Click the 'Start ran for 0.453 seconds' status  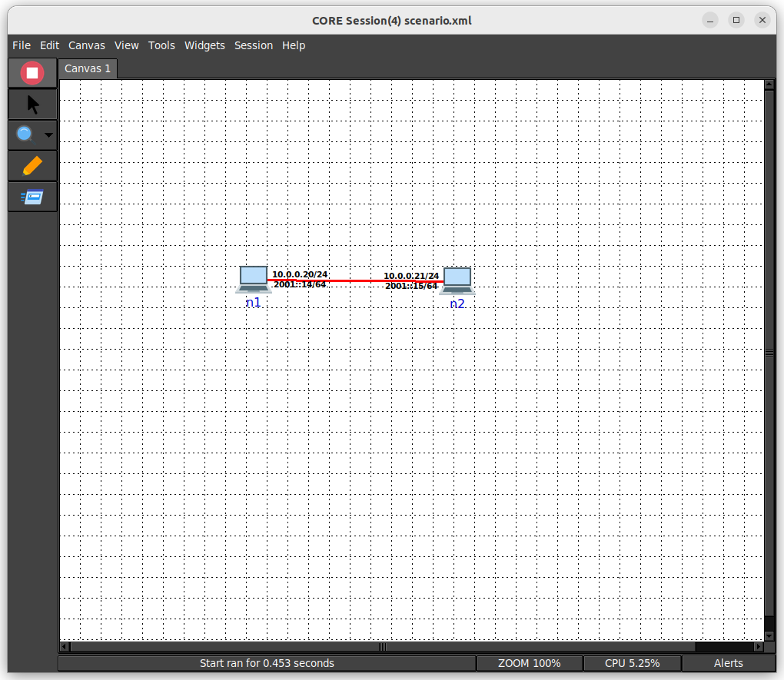[x=267, y=663]
